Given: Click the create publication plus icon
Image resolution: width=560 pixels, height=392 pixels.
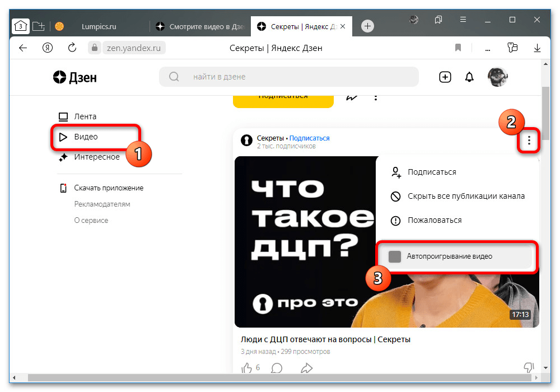Looking at the screenshot, I should (445, 77).
